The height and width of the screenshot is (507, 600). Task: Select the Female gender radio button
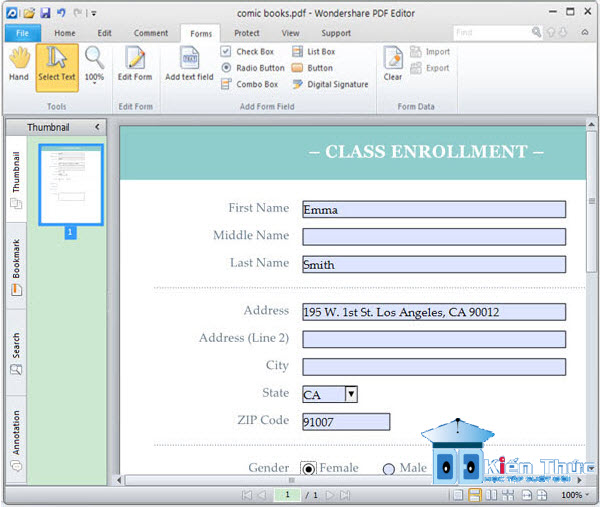coord(308,468)
